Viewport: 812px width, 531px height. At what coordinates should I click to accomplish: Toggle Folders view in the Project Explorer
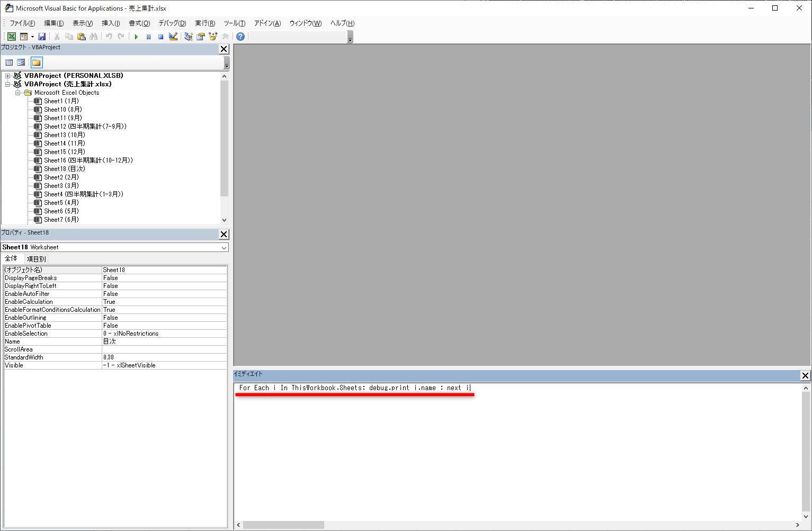[36, 62]
